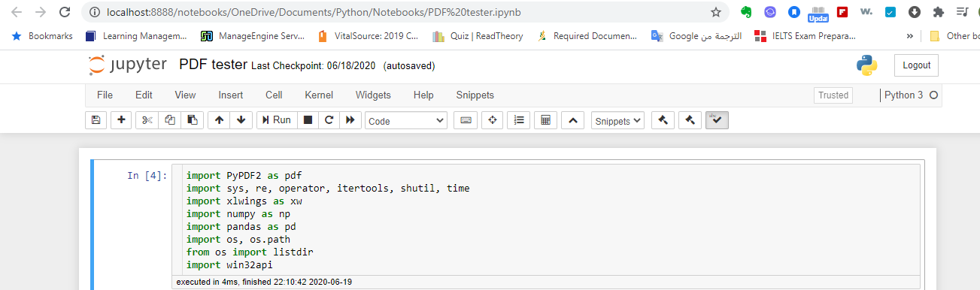
Task: Open the Kernel menu
Action: tap(319, 95)
